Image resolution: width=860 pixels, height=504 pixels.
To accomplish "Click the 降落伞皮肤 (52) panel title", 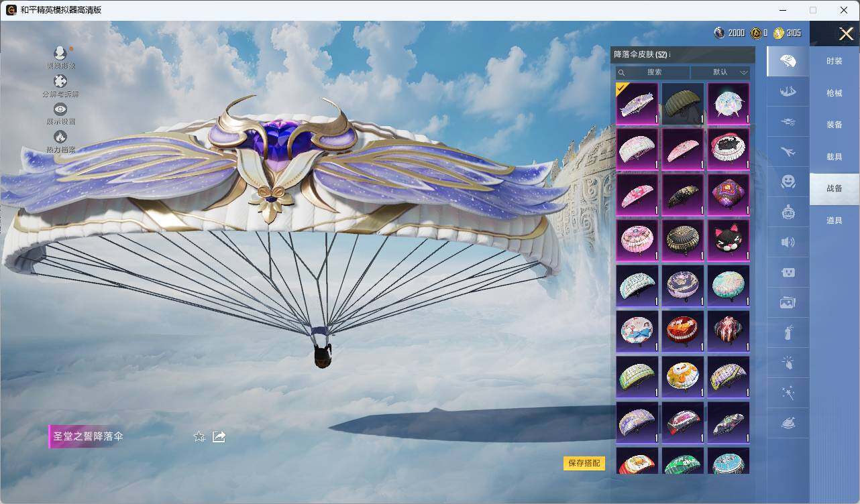I will point(641,54).
